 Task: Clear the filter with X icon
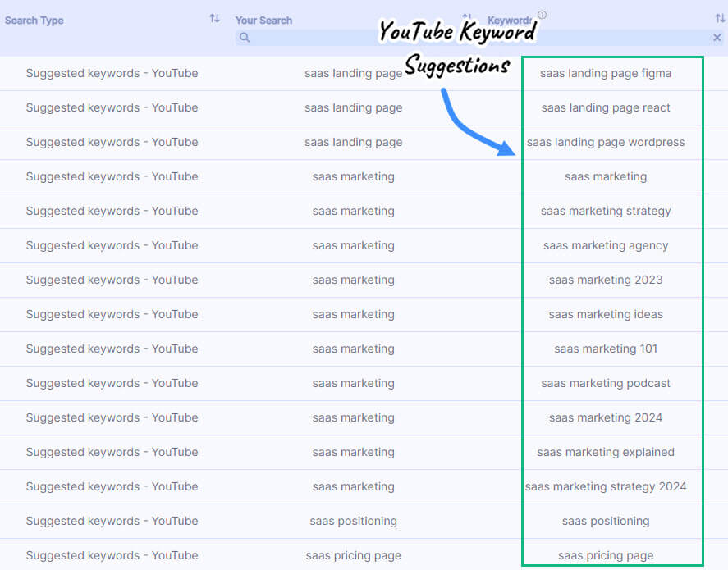tap(717, 38)
